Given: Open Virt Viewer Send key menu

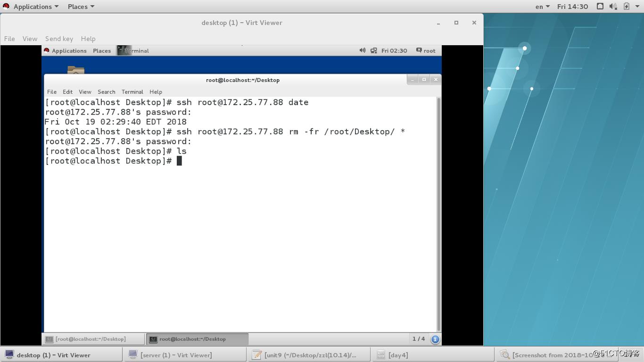Looking at the screenshot, I should coord(59,39).
